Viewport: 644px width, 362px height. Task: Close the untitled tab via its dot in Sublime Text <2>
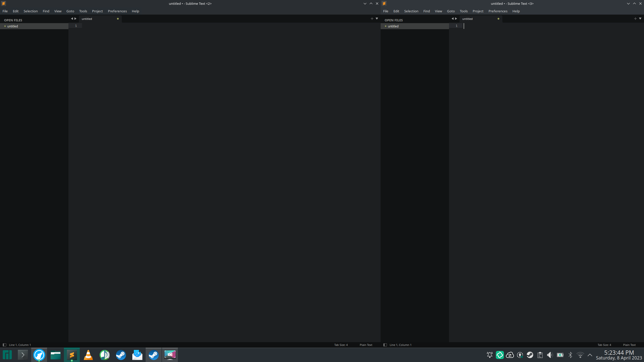click(x=118, y=19)
